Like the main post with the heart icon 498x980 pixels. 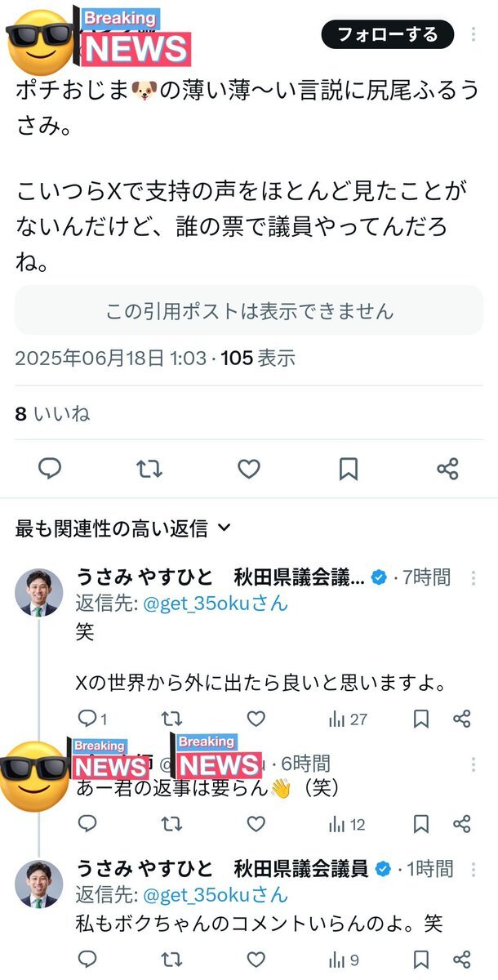click(x=249, y=469)
